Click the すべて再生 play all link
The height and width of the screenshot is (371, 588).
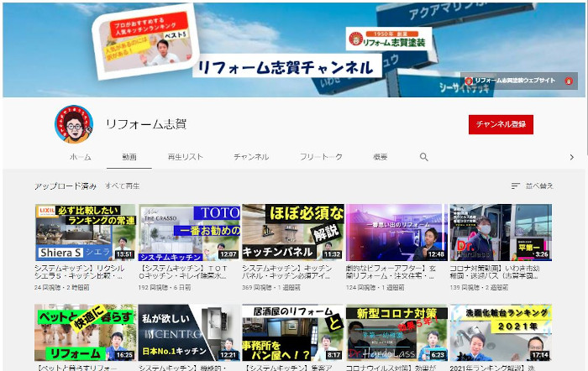pos(123,185)
